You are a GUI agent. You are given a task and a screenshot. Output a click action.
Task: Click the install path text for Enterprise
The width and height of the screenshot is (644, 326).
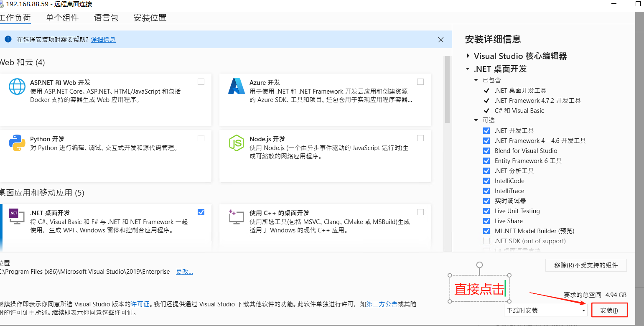pos(85,272)
